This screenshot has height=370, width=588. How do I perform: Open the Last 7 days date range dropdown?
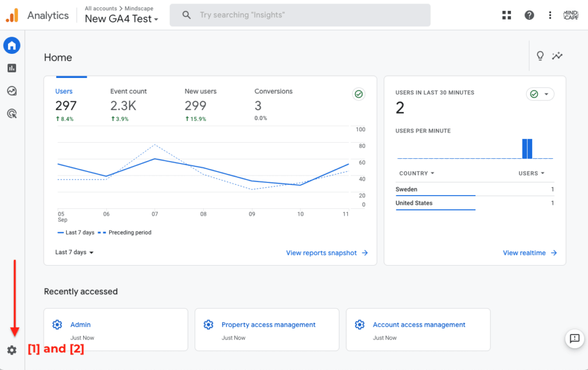point(73,252)
